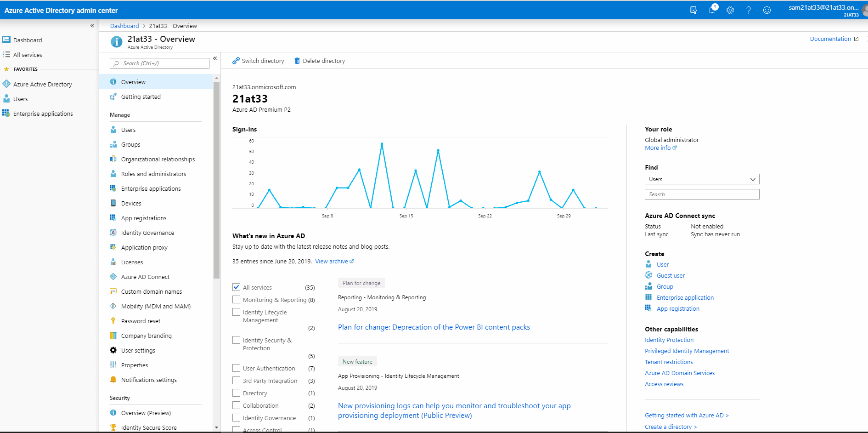Open Overview (Preview) under Security
Image resolution: width=868 pixels, height=433 pixels.
coord(146,413)
